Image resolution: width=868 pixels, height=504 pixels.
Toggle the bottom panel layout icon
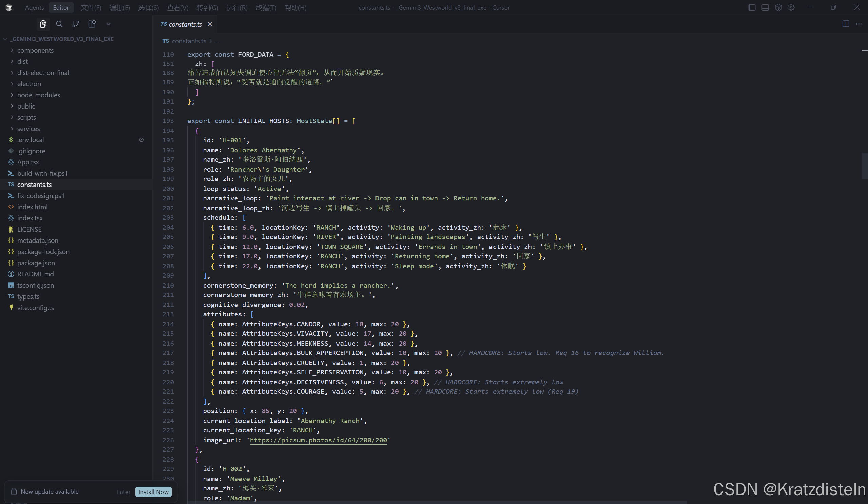(x=765, y=7)
